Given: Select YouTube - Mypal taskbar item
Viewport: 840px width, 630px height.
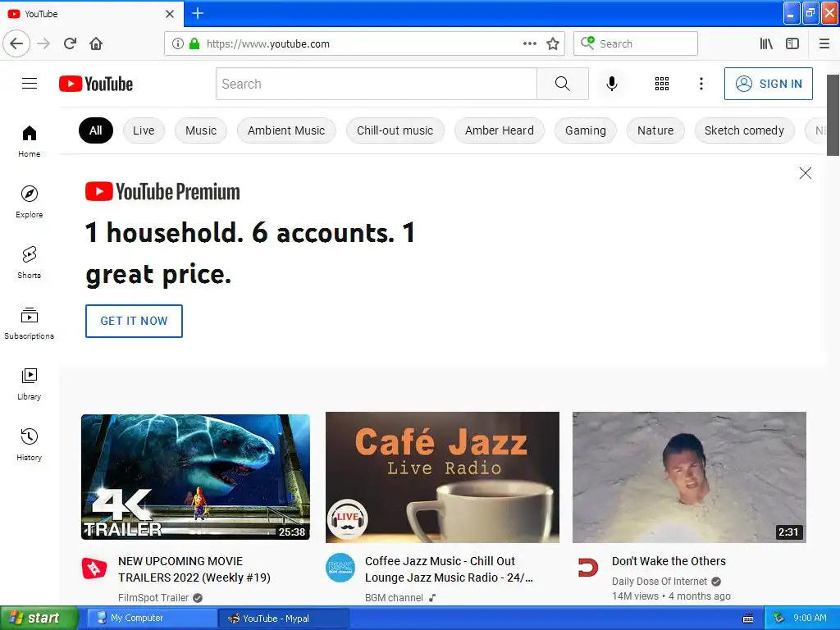Looking at the screenshot, I should [284, 619].
